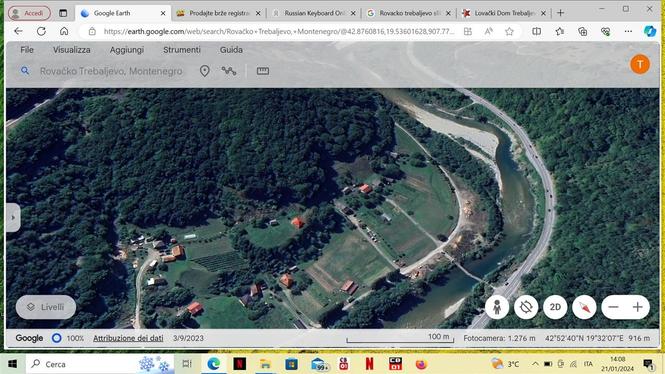Viewport: 665px width, 374px height.
Task: Open the Guida menu
Action: pyautogui.click(x=231, y=50)
